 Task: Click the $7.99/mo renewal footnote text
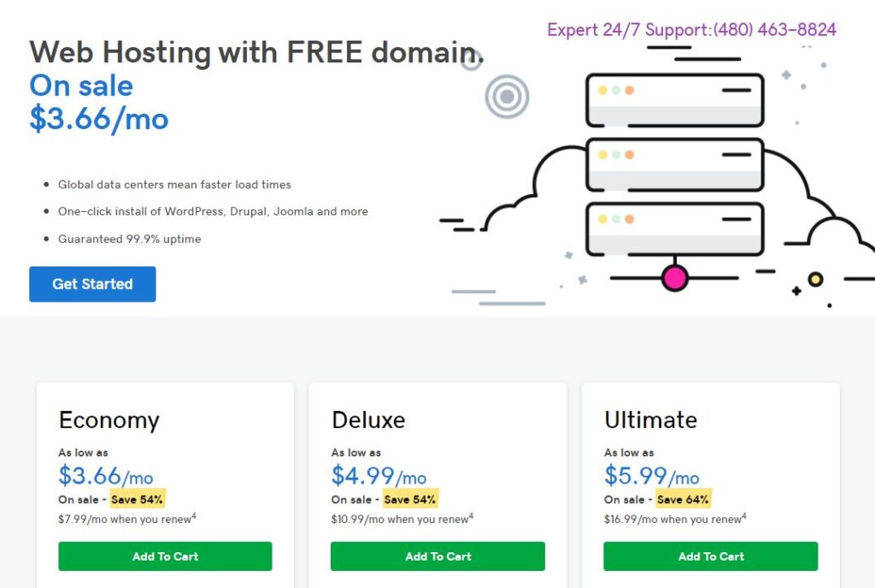coord(127,519)
